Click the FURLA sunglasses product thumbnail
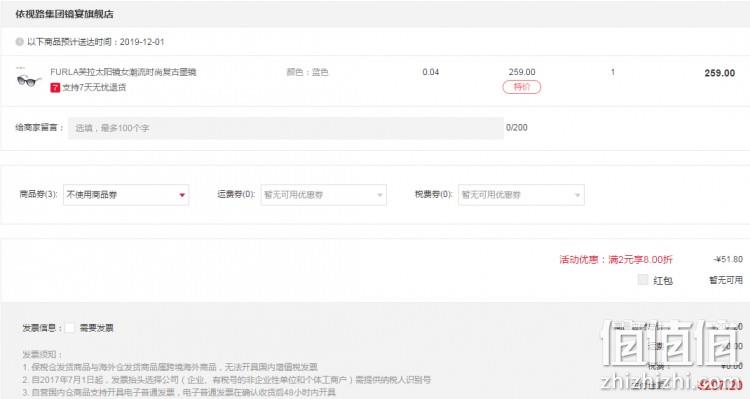Viewport: 750px width, 399px height. tap(29, 79)
